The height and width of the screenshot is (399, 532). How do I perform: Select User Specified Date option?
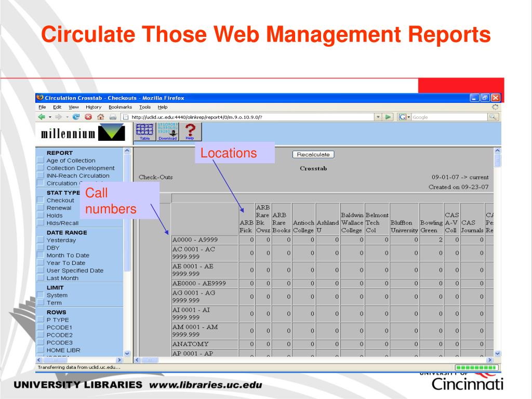click(x=75, y=270)
